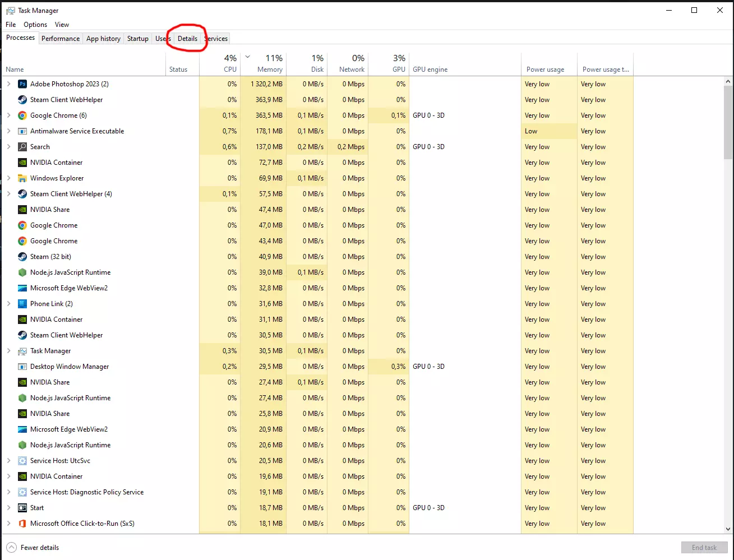The width and height of the screenshot is (734, 560).
Task: Click the Start process icon
Action: pos(22,508)
